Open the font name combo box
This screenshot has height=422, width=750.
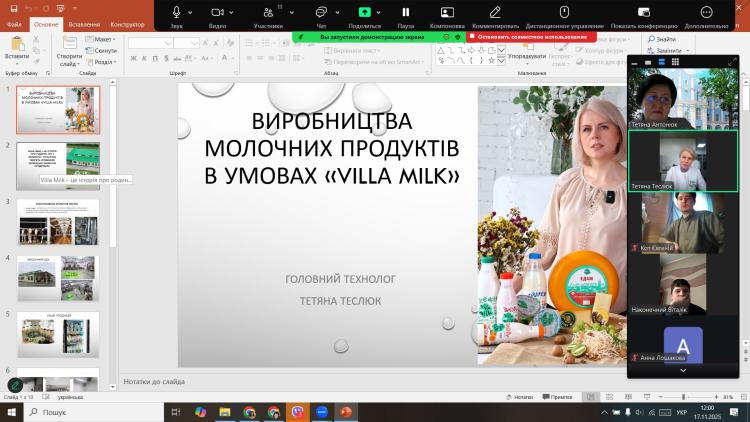pyautogui.click(x=150, y=43)
